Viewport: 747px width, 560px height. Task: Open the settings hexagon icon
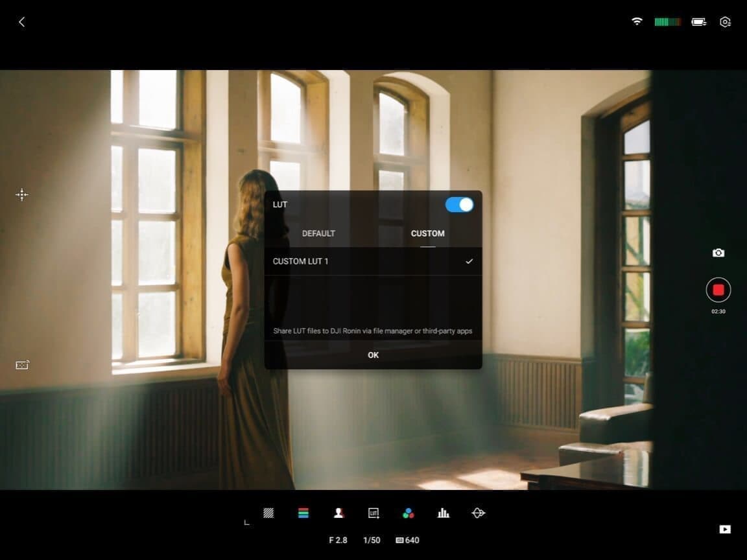725,22
